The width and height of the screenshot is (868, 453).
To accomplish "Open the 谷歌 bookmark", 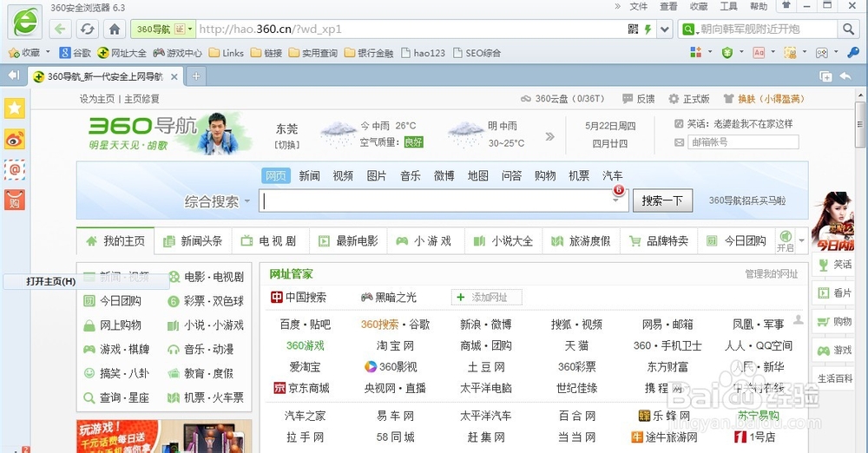I will (x=76, y=53).
